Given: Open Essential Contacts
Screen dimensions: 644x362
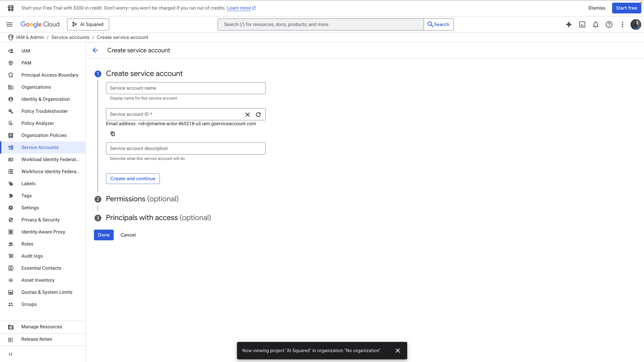Looking at the screenshot, I should tap(43, 268).
